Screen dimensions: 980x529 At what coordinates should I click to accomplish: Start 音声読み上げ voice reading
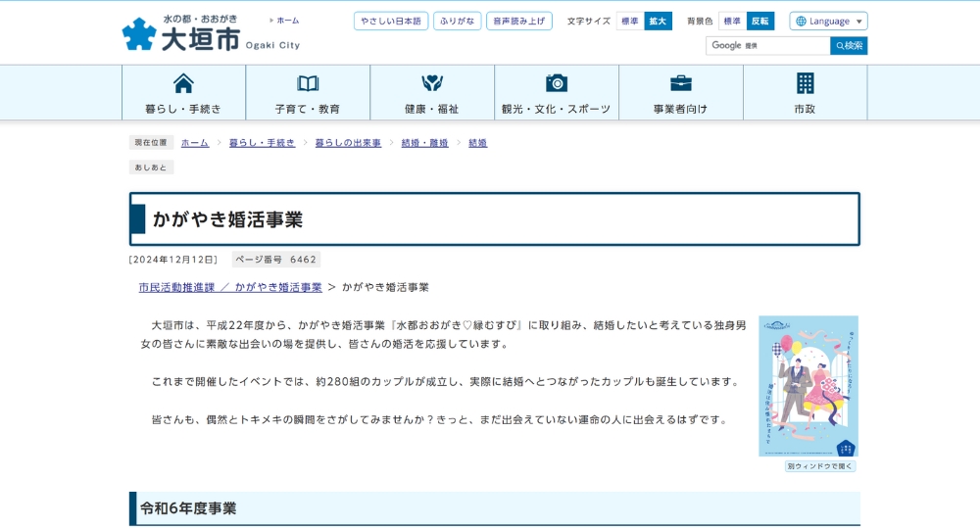[519, 22]
